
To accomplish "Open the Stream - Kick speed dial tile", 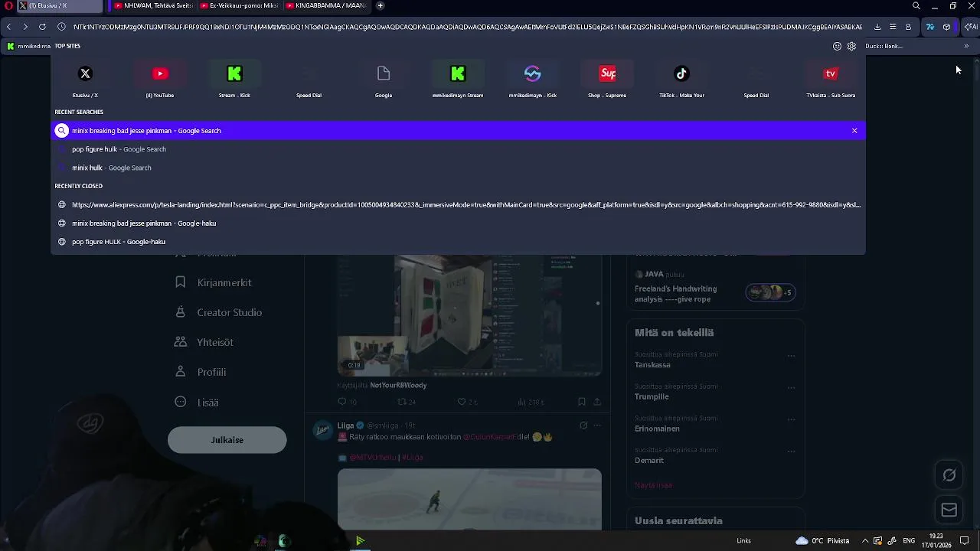I will (x=234, y=80).
